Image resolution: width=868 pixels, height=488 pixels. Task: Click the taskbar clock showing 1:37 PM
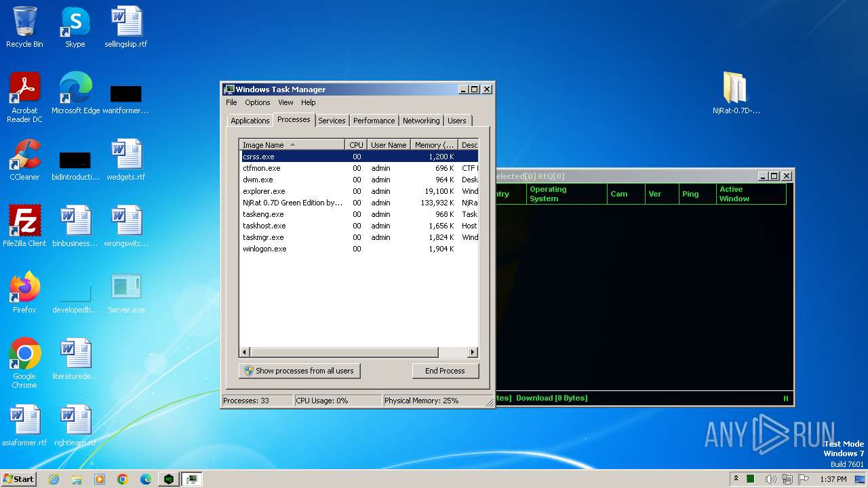833,479
